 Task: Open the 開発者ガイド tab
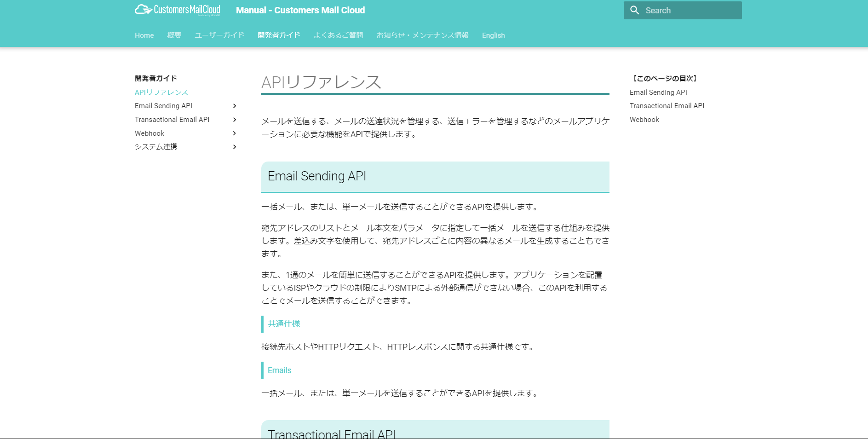(x=279, y=35)
